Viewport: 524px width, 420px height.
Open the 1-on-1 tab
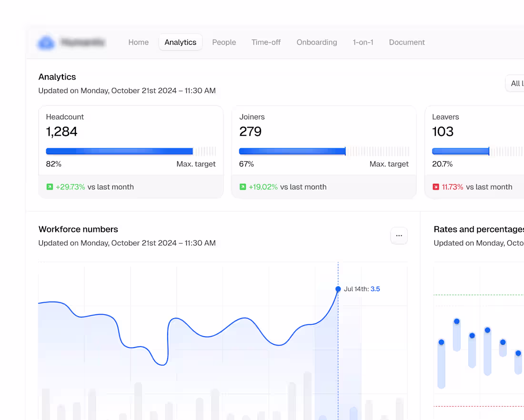pyautogui.click(x=363, y=42)
